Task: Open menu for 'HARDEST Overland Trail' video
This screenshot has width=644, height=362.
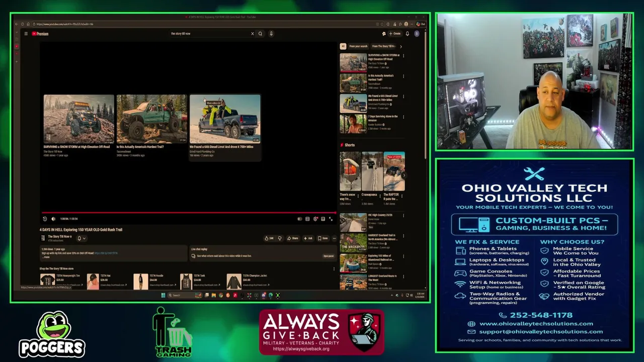Action: tap(404, 236)
